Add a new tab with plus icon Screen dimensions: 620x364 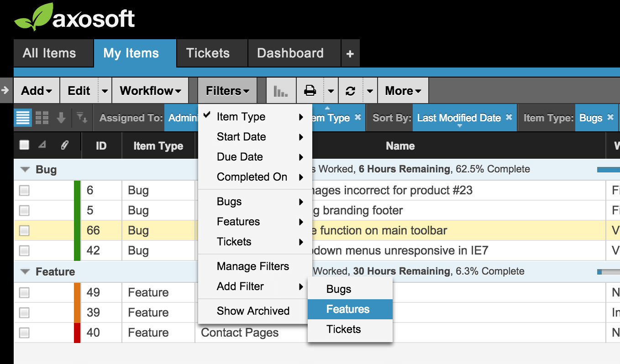[x=350, y=54]
